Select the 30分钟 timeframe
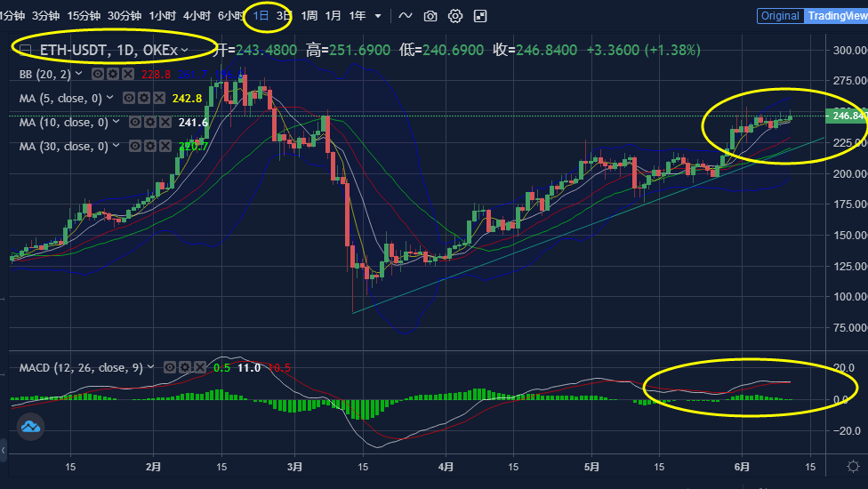The width and height of the screenshot is (868, 489). coord(124,15)
